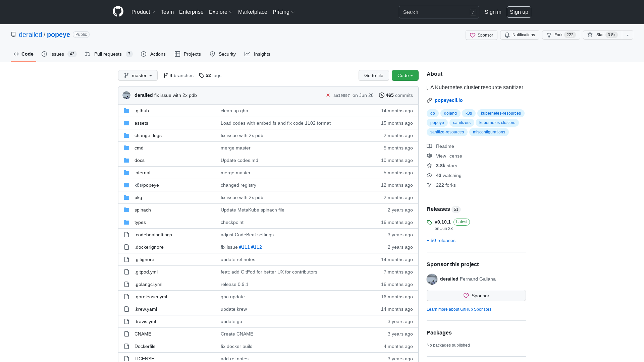The width and height of the screenshot is (644, 362).
Task: Open the Pull requests tab
Action: coord(108,54)
